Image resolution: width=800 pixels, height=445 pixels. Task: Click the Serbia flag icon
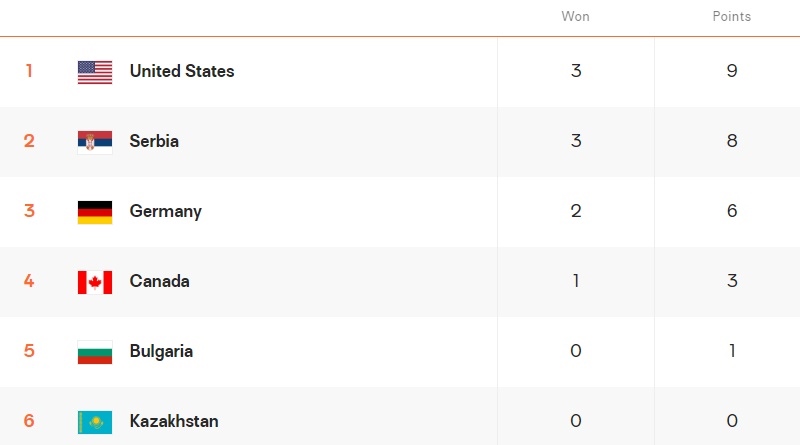tap(95, 142)
